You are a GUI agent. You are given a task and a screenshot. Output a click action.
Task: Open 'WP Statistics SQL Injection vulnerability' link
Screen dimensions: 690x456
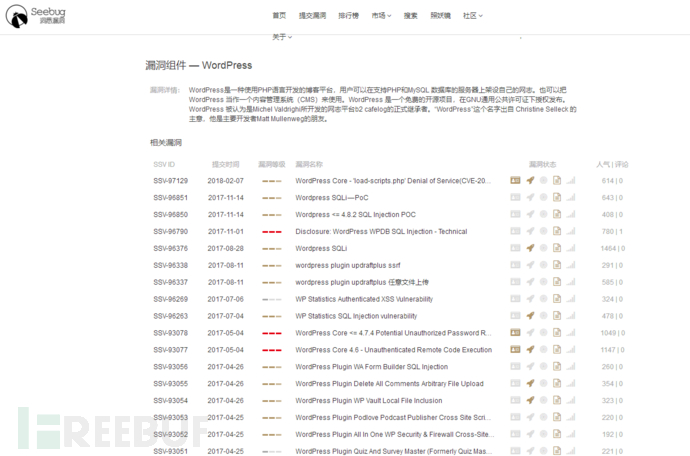coord(356,316)
